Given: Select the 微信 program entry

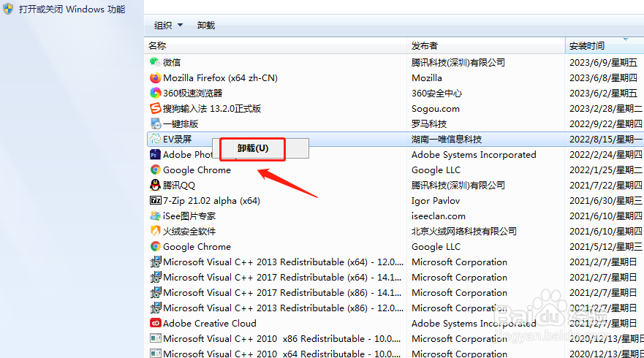Looking at the screenshot, I should (172, 62).
